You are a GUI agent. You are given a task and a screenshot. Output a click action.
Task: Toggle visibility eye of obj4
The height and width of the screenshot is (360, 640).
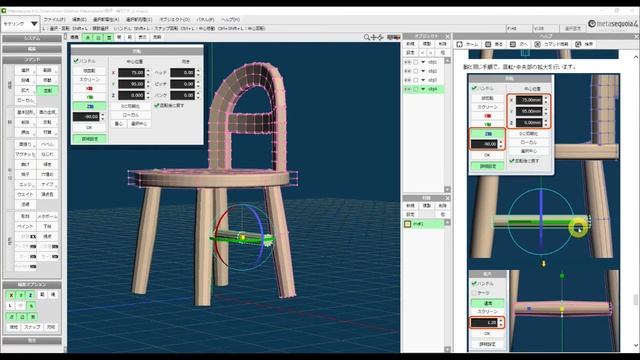click(407, 89)
